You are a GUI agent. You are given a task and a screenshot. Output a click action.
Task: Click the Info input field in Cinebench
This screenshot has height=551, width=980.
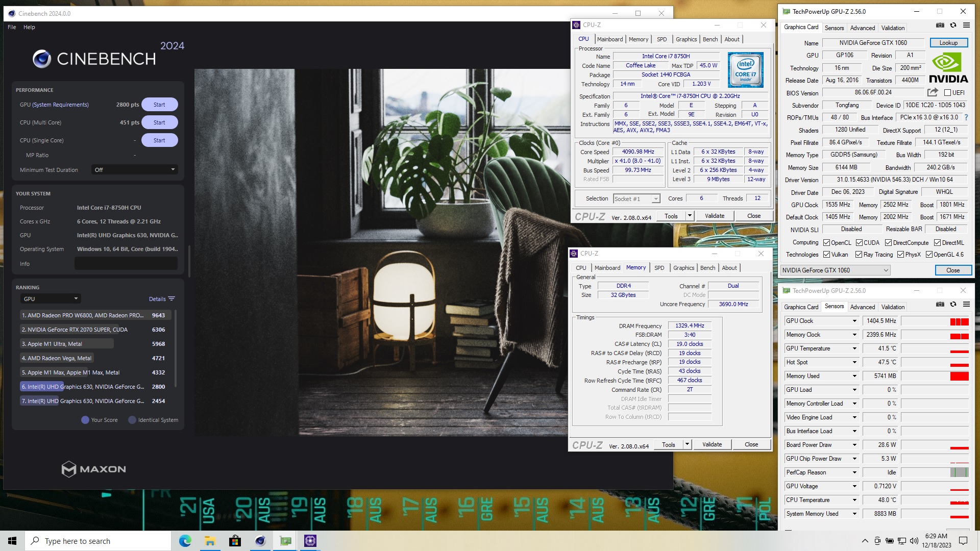pos(126,263)
